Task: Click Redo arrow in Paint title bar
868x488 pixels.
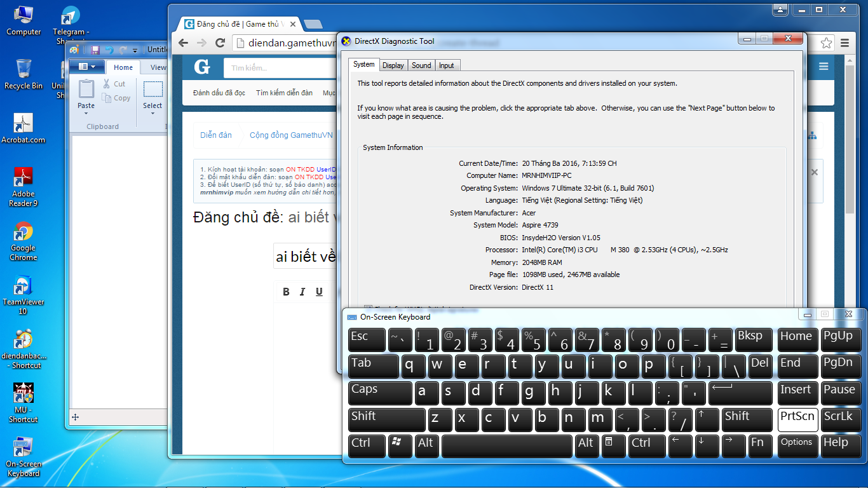Action: click(x=123, y=50)
